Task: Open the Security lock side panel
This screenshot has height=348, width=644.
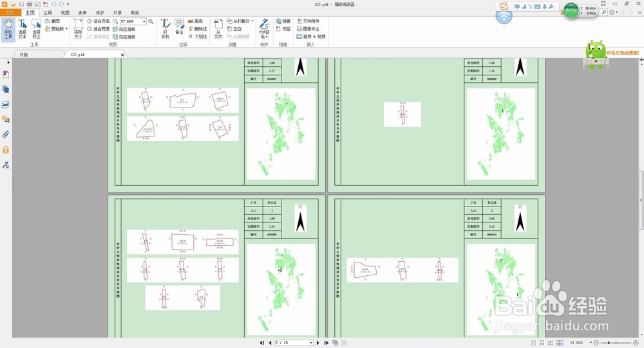Action: 6,150
